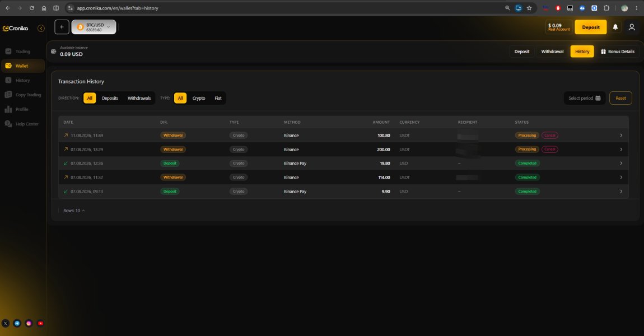
Task: Expand the 07.08.2026 13:29 transaction row
Action: [x=621, y=150]
